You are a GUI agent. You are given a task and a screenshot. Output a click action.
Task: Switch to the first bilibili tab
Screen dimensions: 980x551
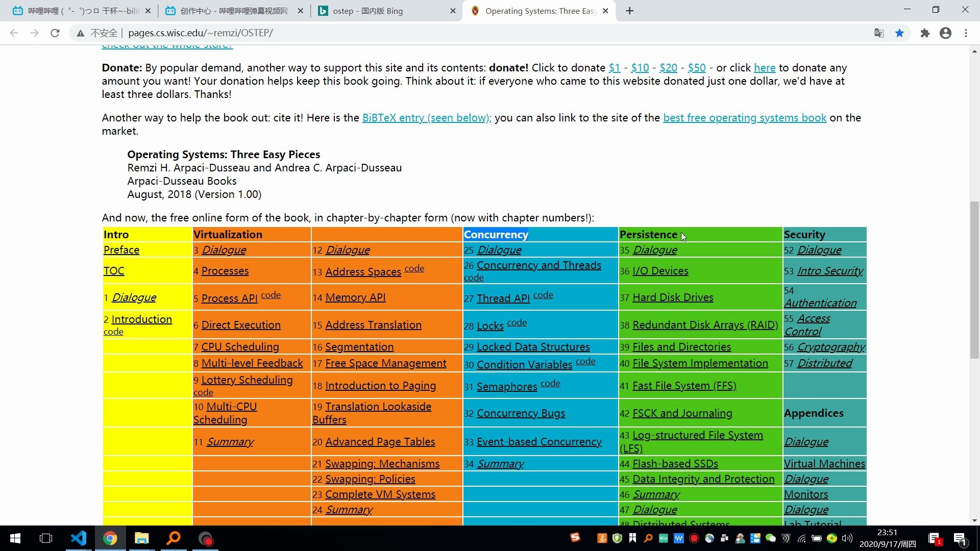(82, 11)
